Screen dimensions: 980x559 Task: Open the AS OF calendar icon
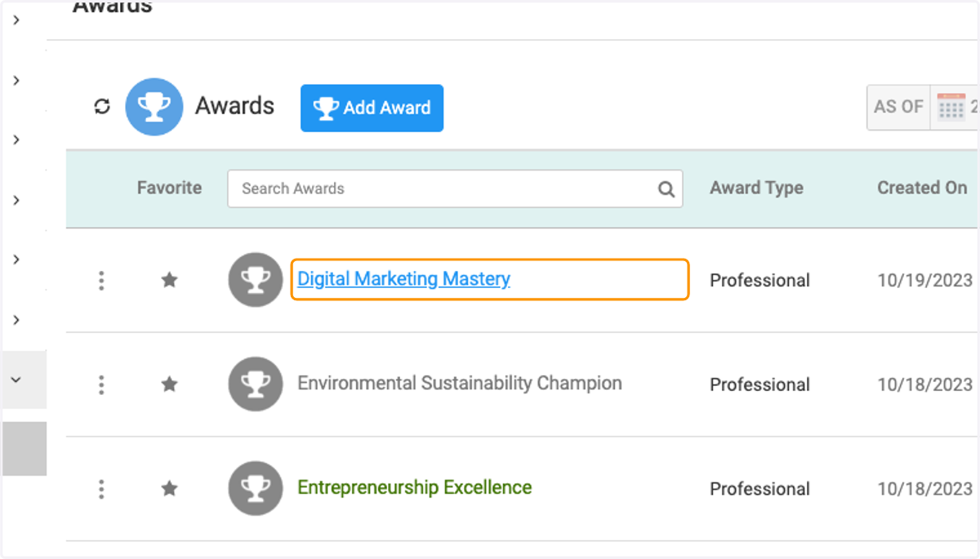coord(951,107)
